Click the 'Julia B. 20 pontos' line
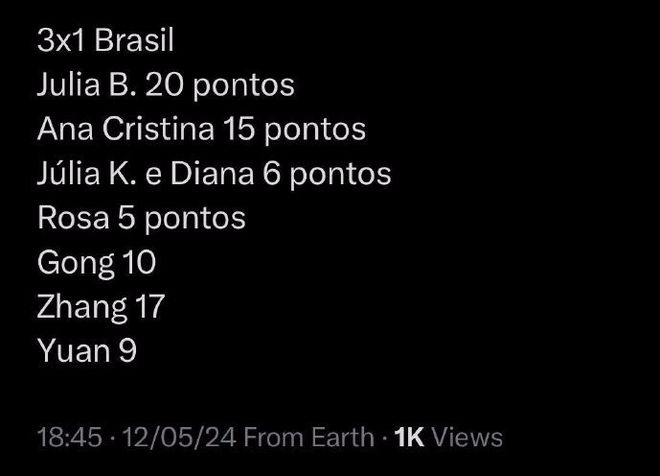The width and height of the screenshot is (660, 476). [166, 85]
